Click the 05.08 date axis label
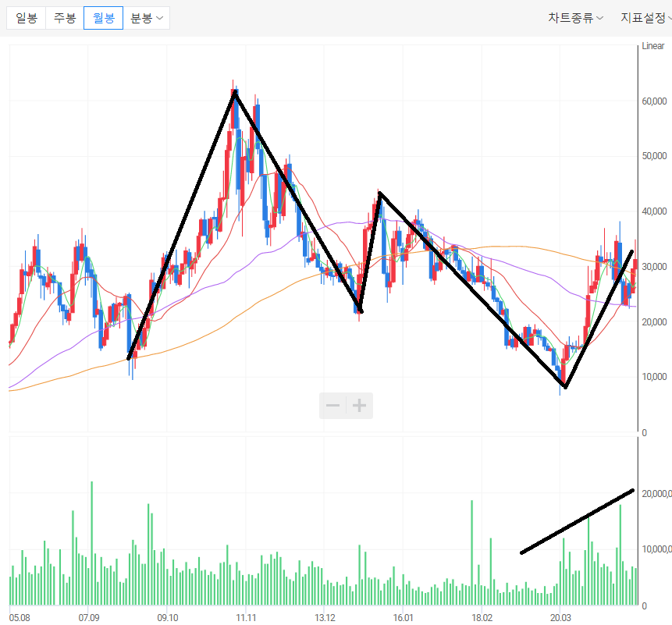The height and width of the screenshot is (625, 672). click(20, 618)
